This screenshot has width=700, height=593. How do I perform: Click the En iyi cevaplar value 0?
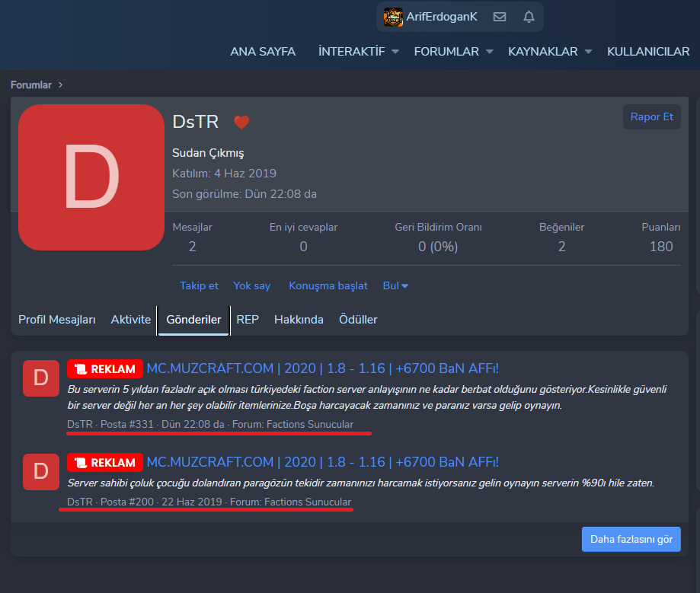pyautogui.click(x=304, y=247)
